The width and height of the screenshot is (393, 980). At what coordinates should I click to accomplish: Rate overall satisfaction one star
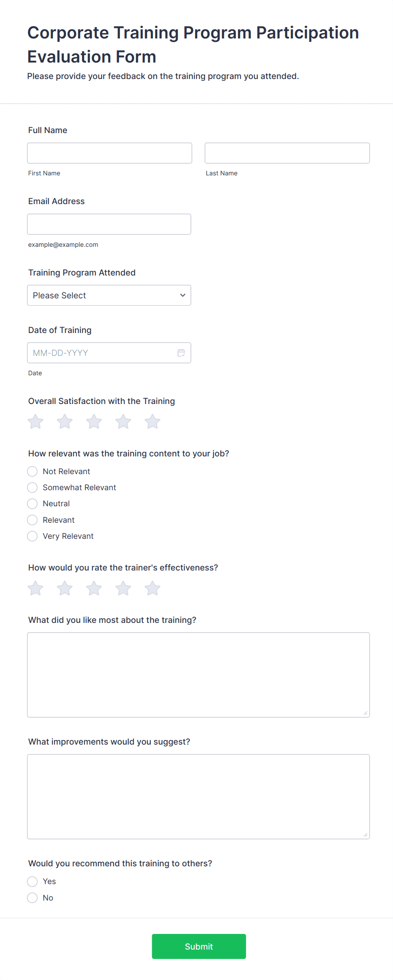tap(35, 422)
